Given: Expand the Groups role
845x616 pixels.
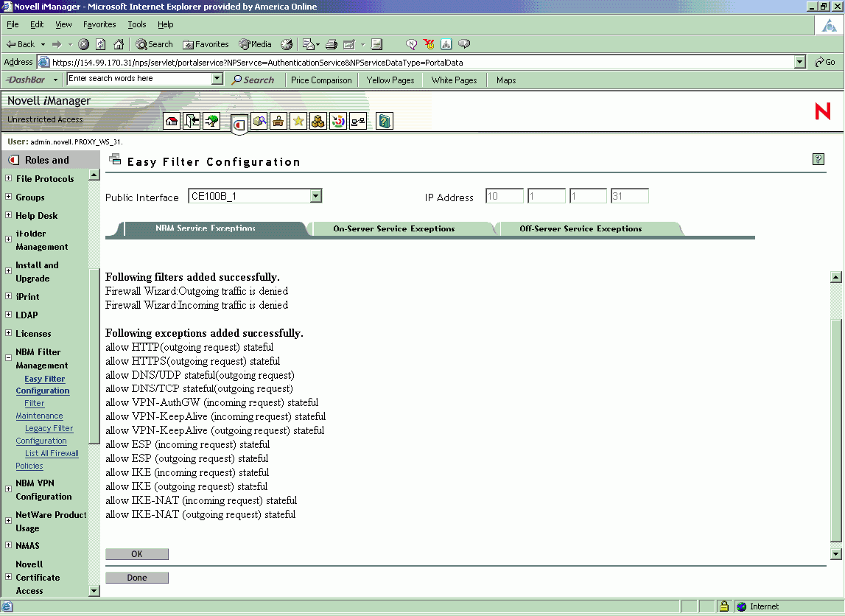Looking at the screenshot, I should coord(9,197).
